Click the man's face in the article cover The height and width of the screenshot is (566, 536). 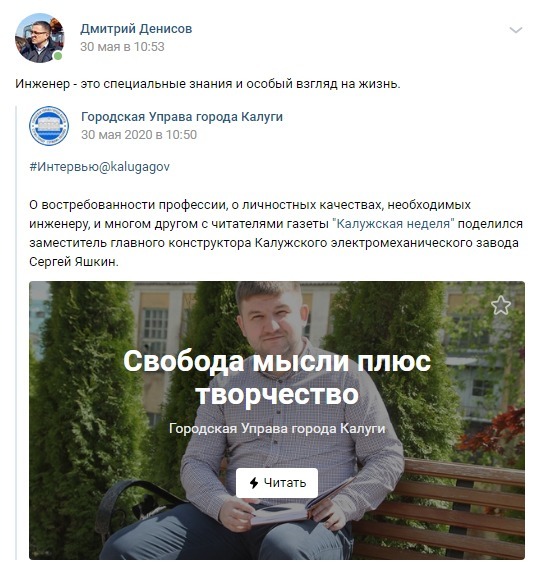(x=271, y=318)
